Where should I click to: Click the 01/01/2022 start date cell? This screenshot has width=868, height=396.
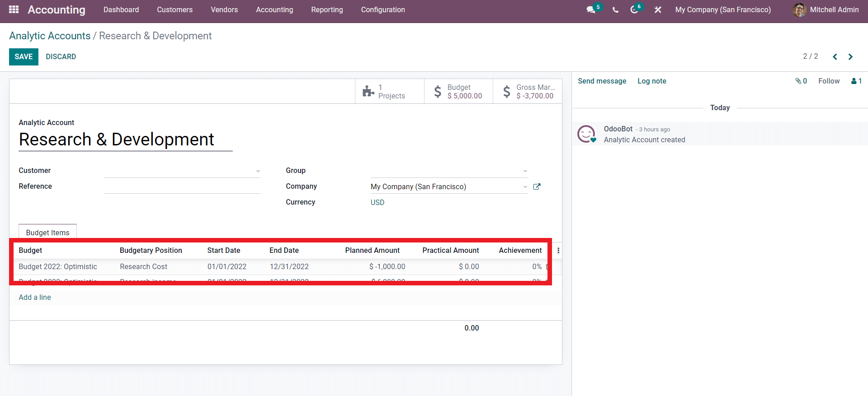tap(227, 267)
